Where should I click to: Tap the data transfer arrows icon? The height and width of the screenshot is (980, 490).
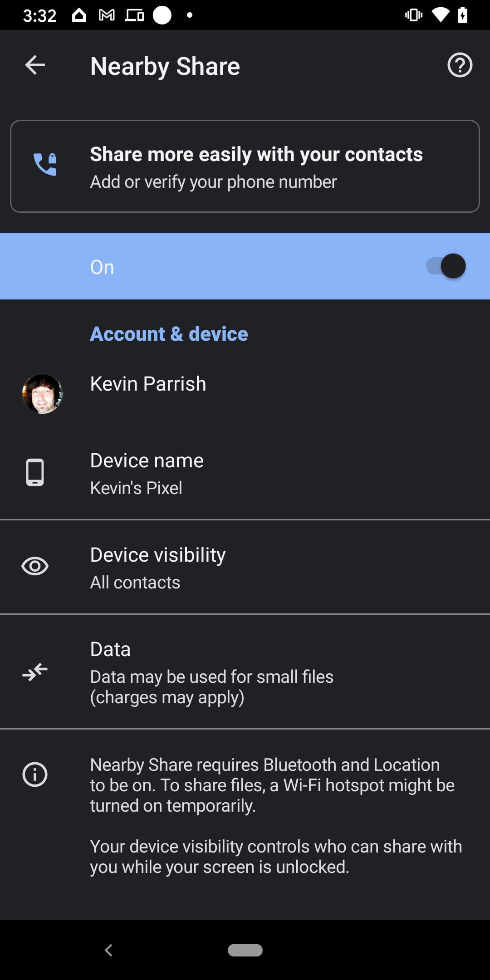click(x=35, y=672)
